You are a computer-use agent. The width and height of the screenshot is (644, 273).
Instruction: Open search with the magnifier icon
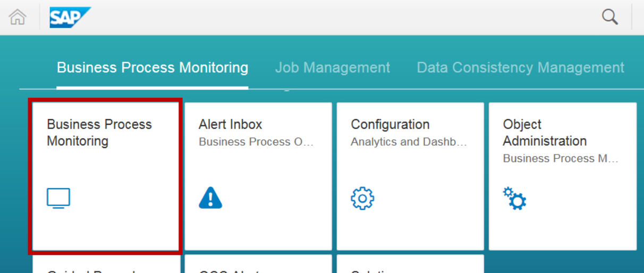pos(609,17)
